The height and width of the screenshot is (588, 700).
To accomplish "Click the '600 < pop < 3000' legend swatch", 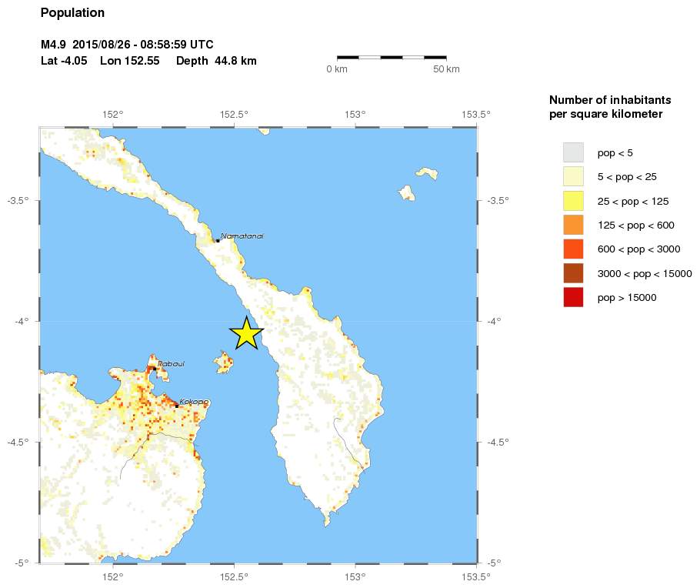I will click(x=573, y=249).
